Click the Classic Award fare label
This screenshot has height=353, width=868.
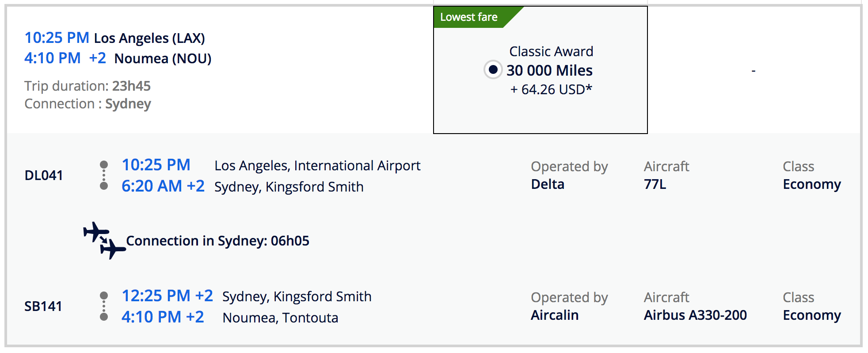(x=551, y=52)
